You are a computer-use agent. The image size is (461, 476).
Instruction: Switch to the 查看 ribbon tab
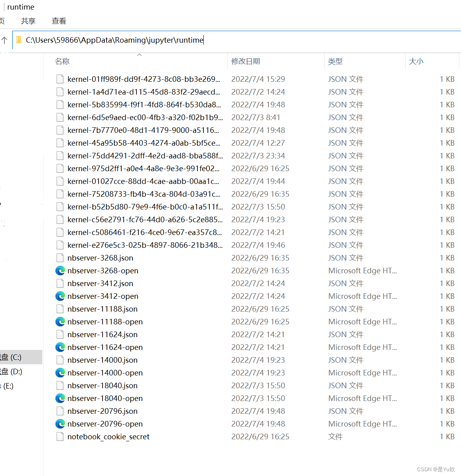(x=59, y=21)
